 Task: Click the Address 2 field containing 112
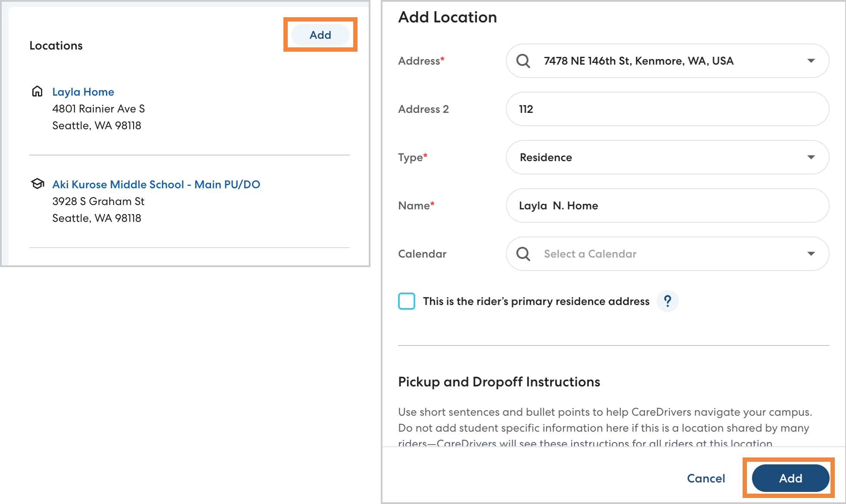(x=667, y=109)
